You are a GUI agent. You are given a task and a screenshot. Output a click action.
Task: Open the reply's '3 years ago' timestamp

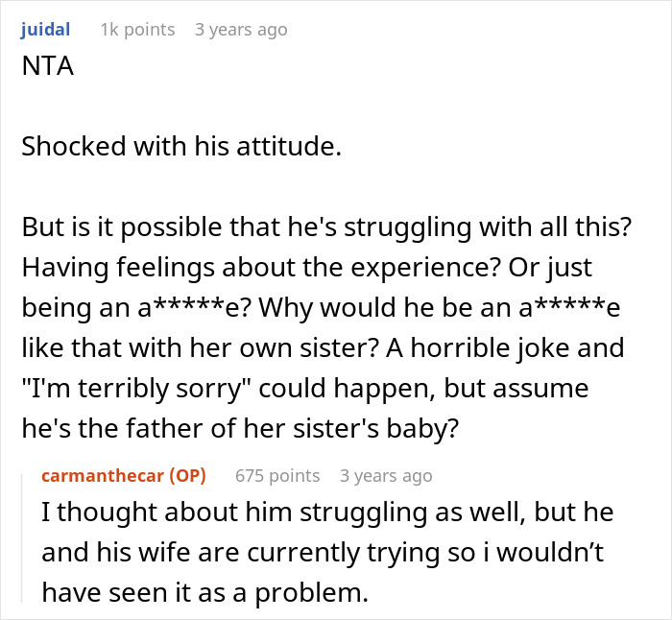385,475
